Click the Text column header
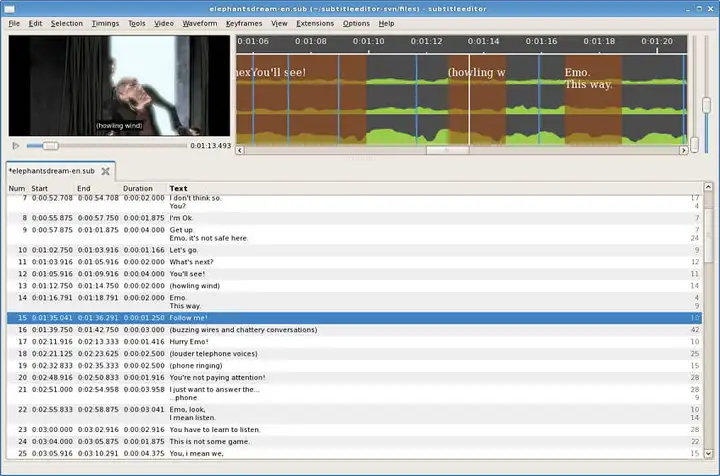This screenshot has height=476, width=720. point(178,188)
